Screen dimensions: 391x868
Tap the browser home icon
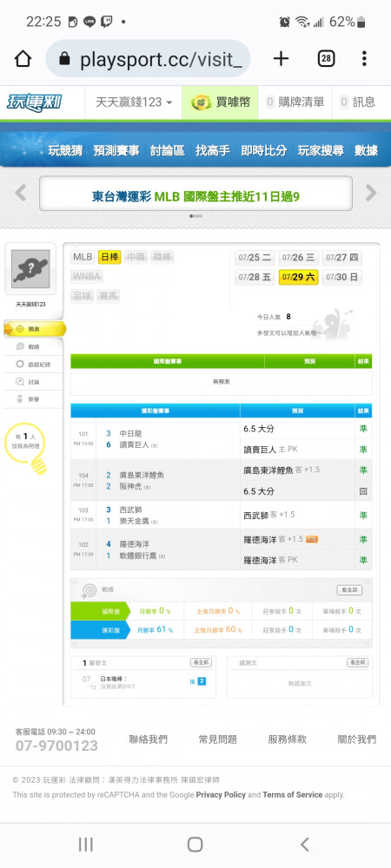pyautogui.click(x=23, y=59)
